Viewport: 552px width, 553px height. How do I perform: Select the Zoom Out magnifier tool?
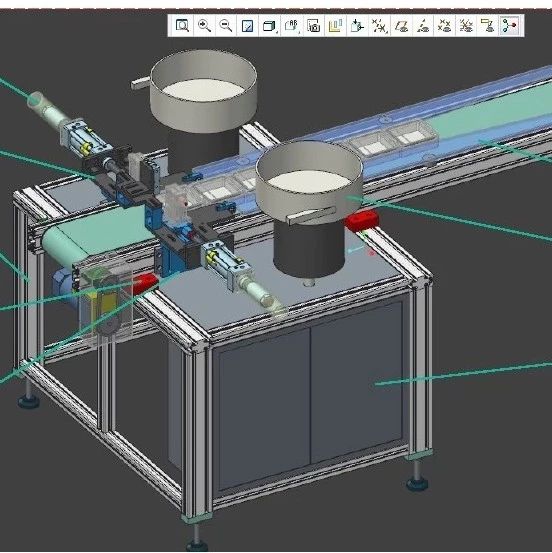point(226,25)
